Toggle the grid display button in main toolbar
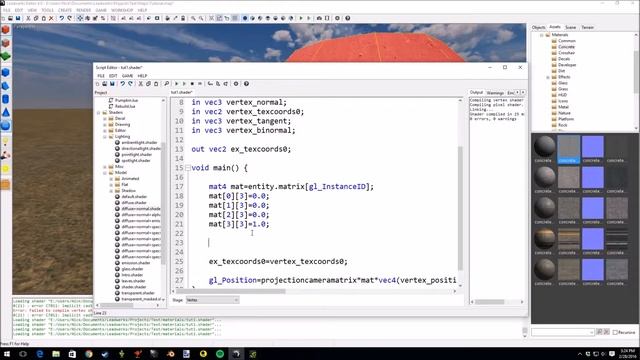The width and height of the screenshot is (640, 360). coord(235,18)
